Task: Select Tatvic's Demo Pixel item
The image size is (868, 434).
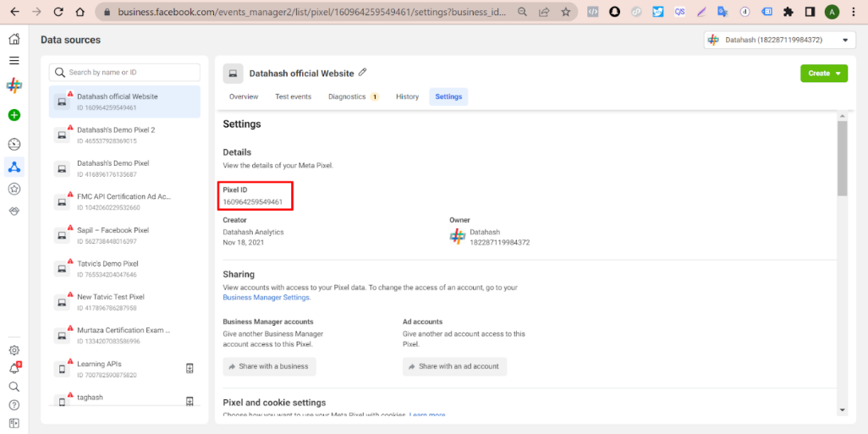Action: click(x=124, y=268)
